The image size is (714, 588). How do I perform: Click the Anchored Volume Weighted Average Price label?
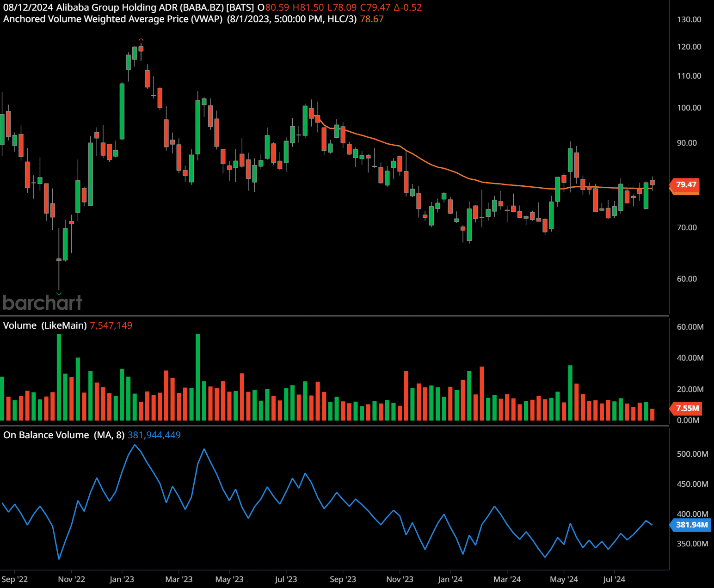tap(113, 19)
